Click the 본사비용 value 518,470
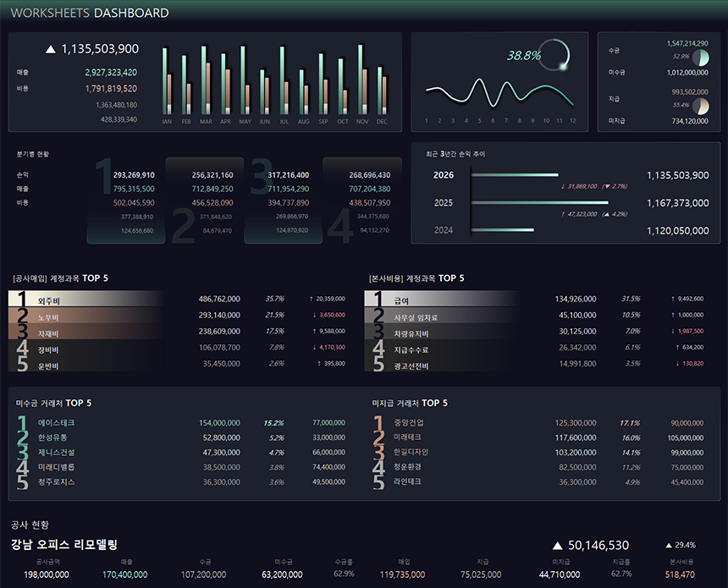This screenshot has height=588, width=728. click(680, 574)
